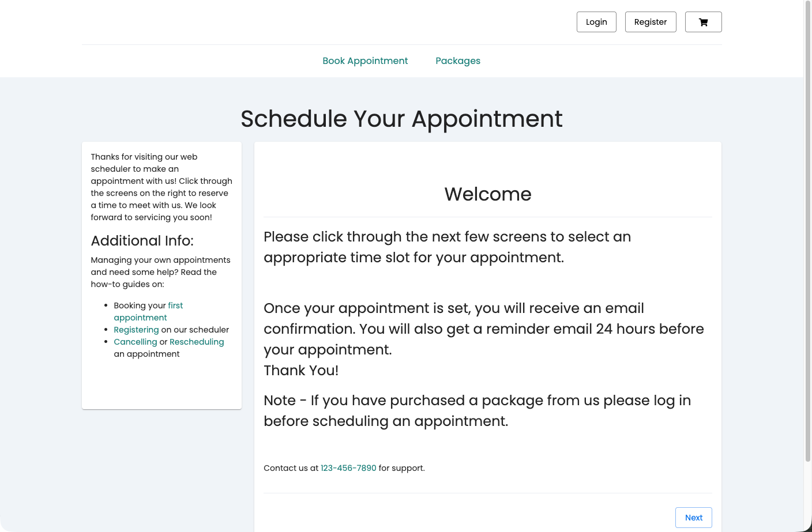
Task: Click the Note about purchased packages
Action: point(477,410)
